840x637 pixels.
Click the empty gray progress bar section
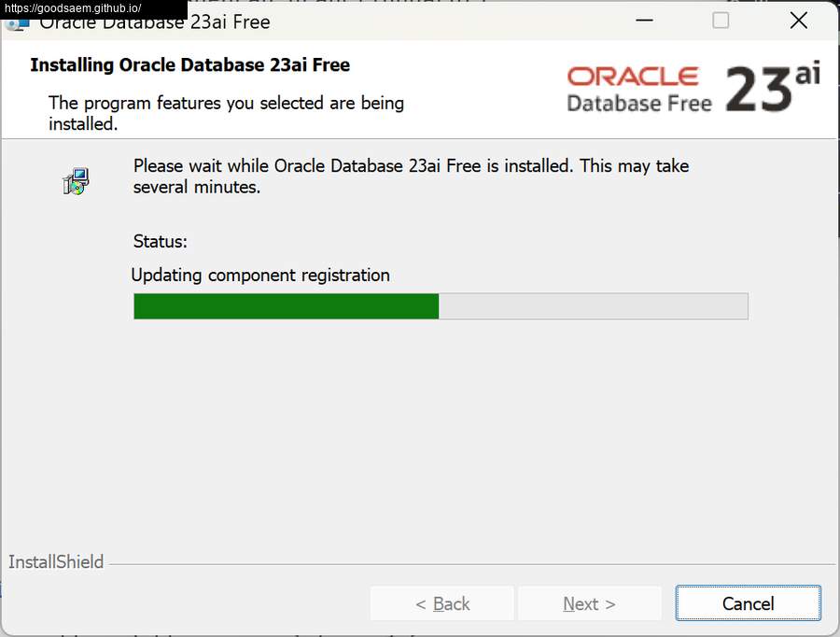pos(593,306)
